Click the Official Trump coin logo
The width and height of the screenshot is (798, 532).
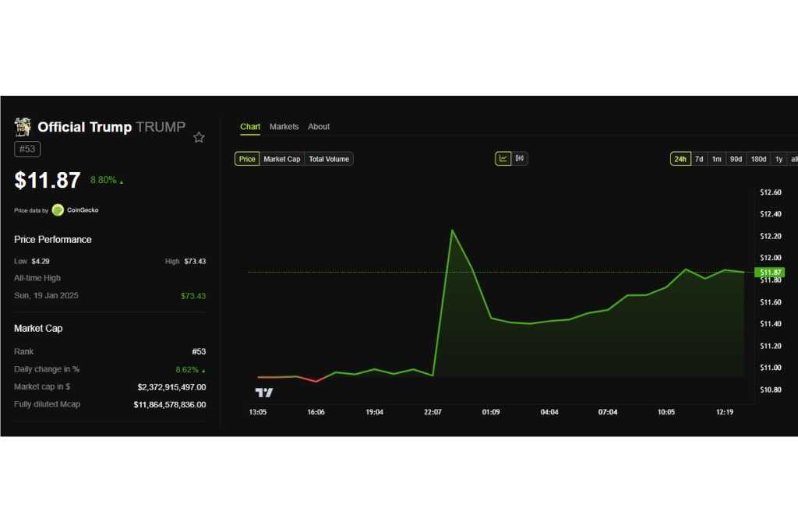click(23, 127)
